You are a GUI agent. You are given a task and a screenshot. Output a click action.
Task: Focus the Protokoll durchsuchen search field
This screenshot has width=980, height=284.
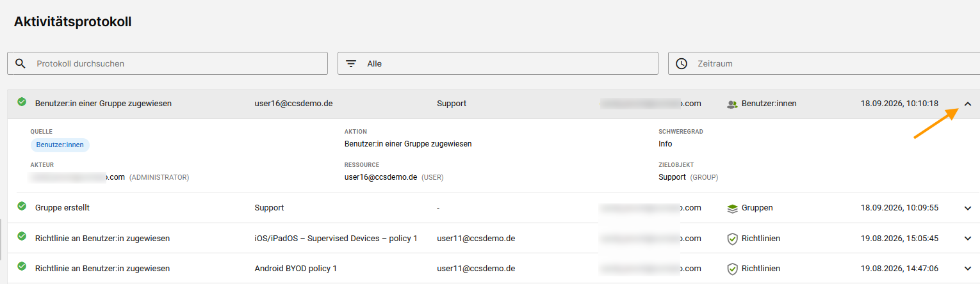(167, 63)
